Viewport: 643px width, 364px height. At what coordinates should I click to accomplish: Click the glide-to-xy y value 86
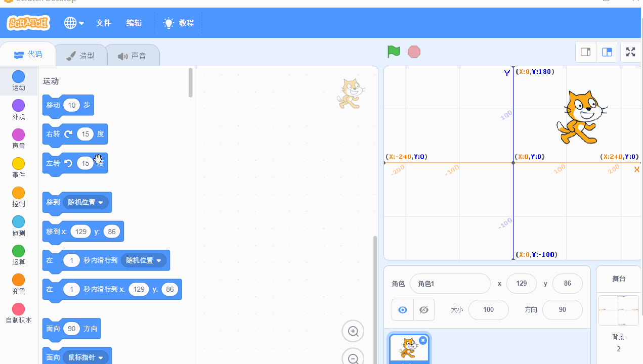(x=170, y=289)
